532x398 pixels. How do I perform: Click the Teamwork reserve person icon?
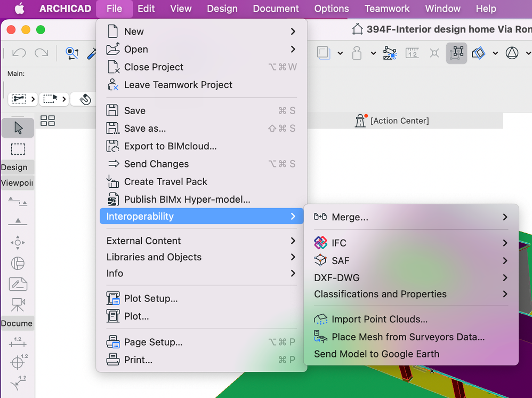(357, 53)
